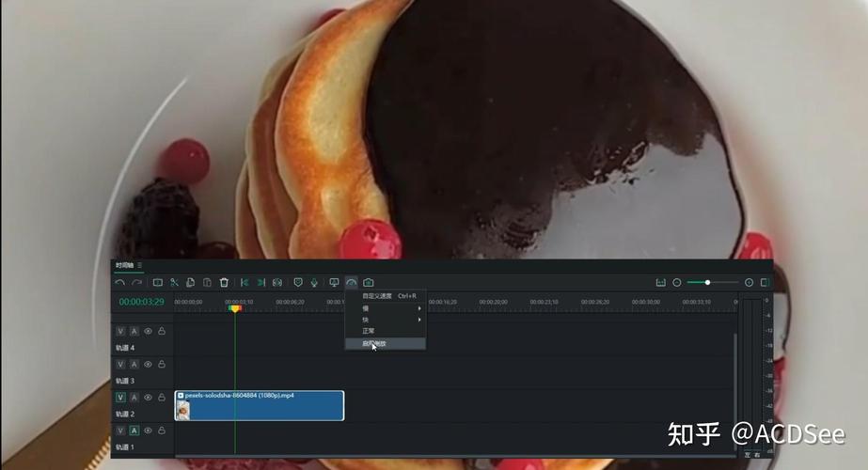The image size is (868, 470).
Task: Toggle the active V button on 轨道 2
Action: point(120,398)
